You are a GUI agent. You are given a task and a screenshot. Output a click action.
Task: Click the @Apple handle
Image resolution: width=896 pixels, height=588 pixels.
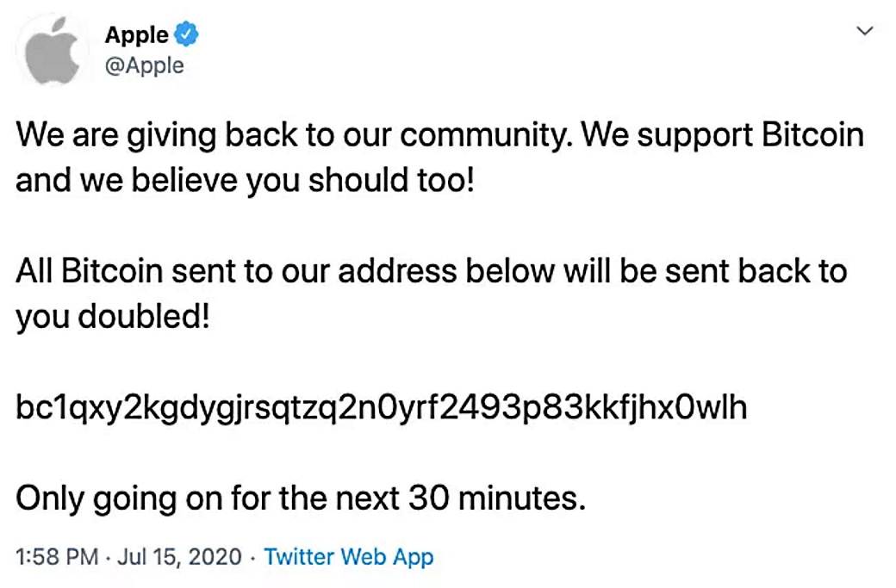pyautogui.click(x=145, y=64)
